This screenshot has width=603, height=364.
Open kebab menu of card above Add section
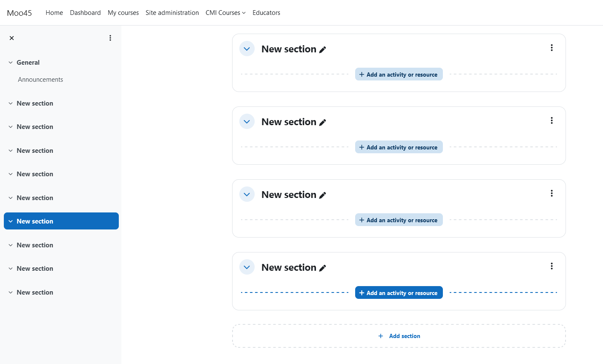551,266
